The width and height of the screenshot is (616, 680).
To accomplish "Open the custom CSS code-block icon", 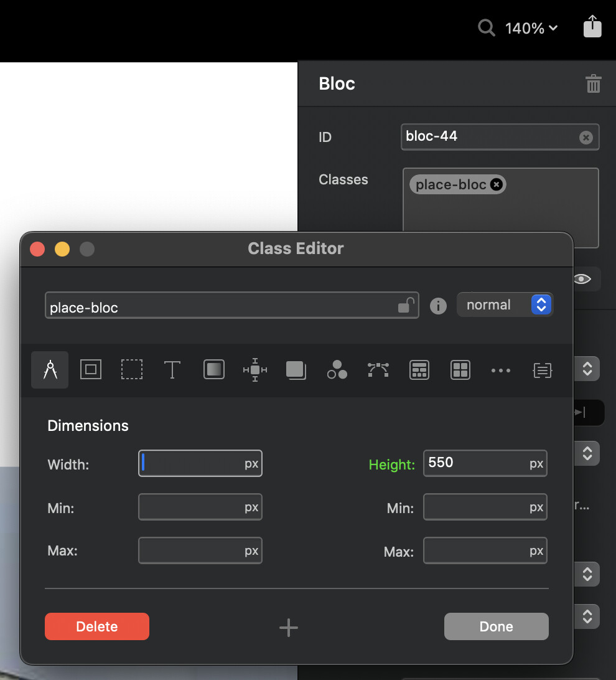I will point(542,370).
